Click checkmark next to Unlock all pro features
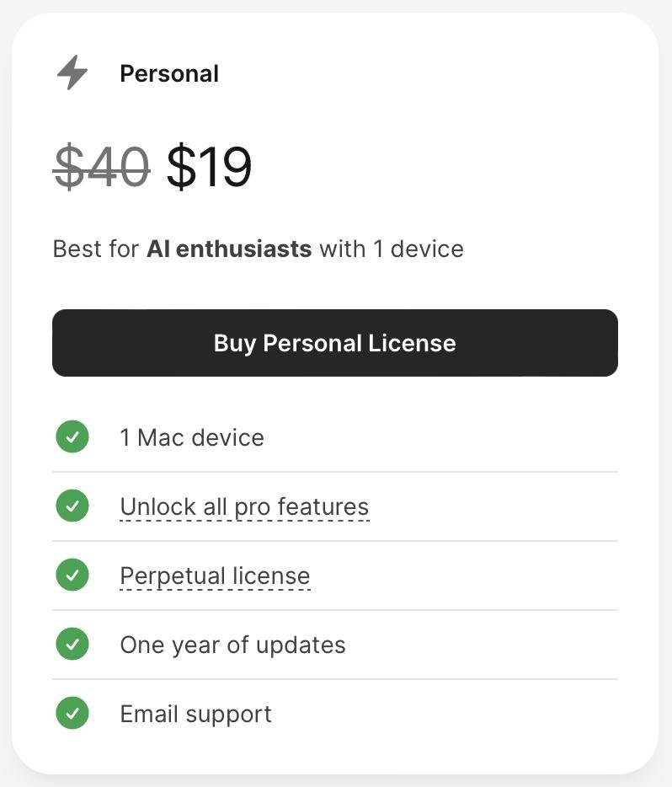 72,506
